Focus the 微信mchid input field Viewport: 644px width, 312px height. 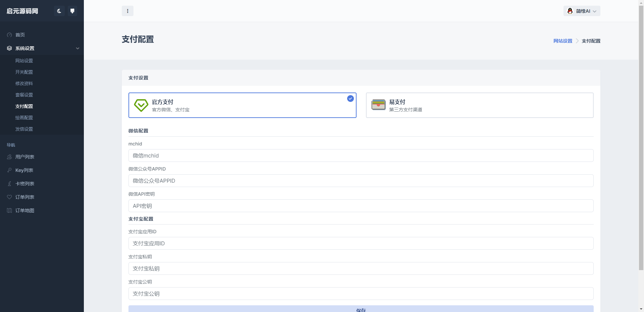point(361,155)
